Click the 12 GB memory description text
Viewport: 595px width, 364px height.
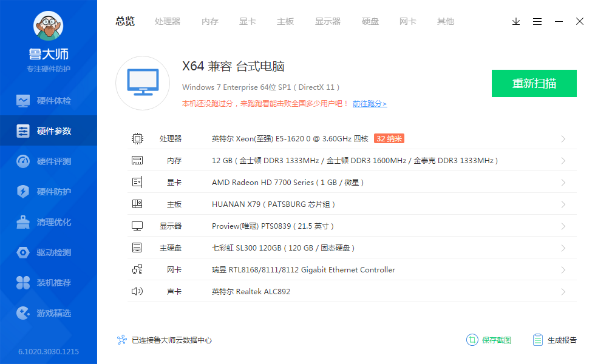(x=355, y=161)
